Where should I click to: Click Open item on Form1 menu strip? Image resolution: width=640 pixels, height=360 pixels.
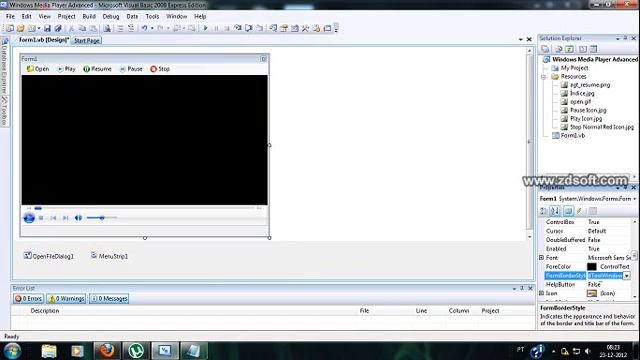tap(38, 69)
